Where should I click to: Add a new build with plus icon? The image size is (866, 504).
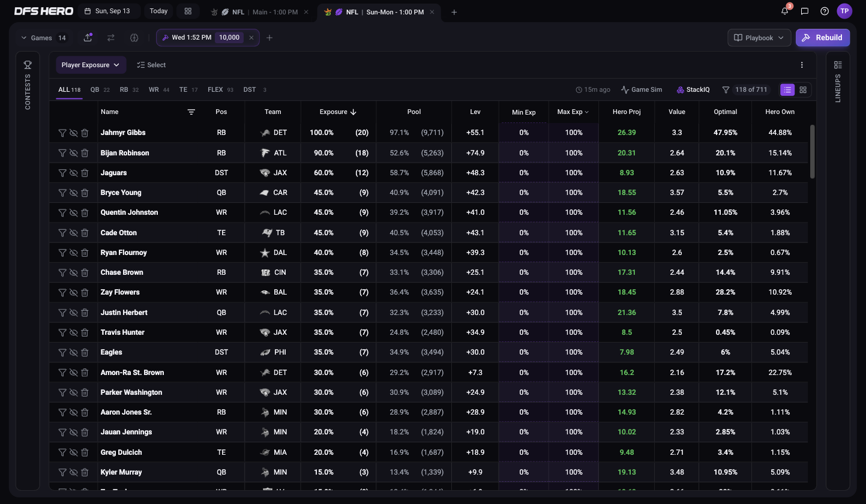click(x=269, y=38)
